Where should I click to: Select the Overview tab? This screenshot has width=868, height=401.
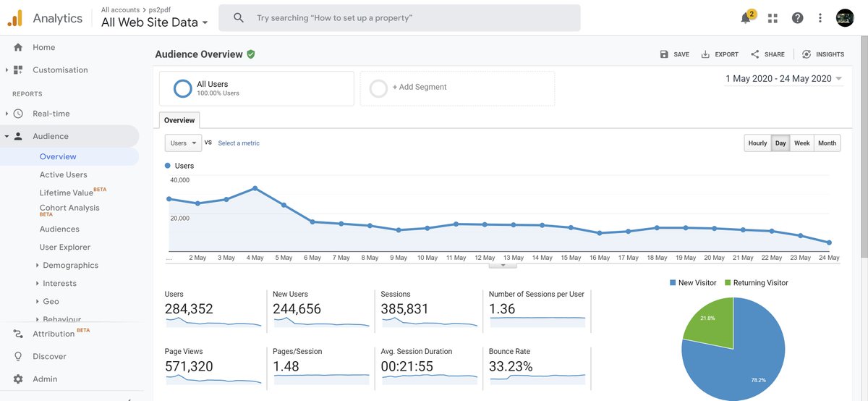point(179,120)
